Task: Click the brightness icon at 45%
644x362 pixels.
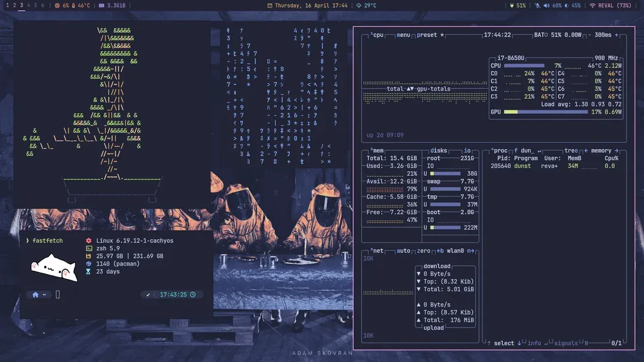Action: 567,6
